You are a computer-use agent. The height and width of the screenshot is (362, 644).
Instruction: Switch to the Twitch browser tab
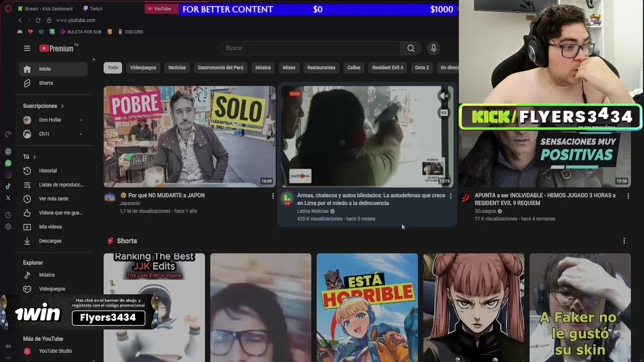click(x=93, y=9)
